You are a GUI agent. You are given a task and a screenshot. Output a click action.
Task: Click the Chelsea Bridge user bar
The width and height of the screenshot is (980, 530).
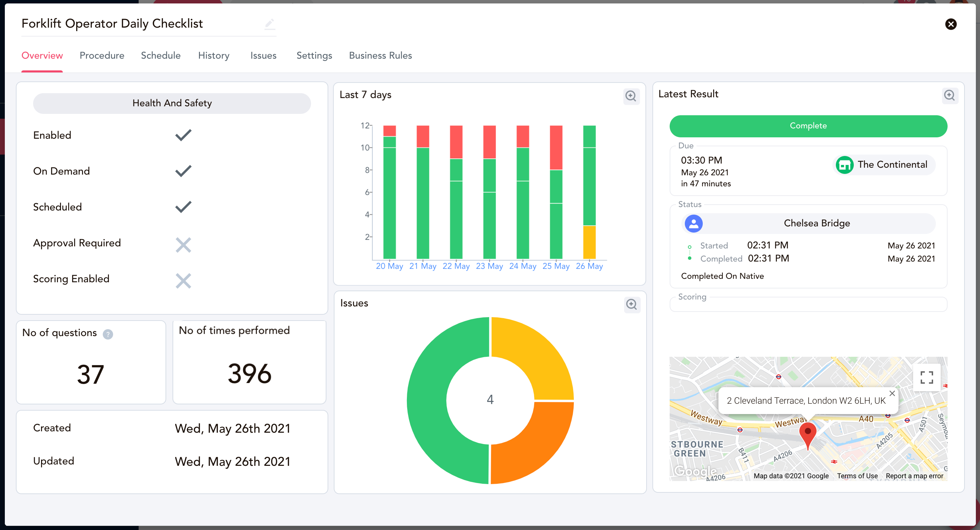pos(808,223)
